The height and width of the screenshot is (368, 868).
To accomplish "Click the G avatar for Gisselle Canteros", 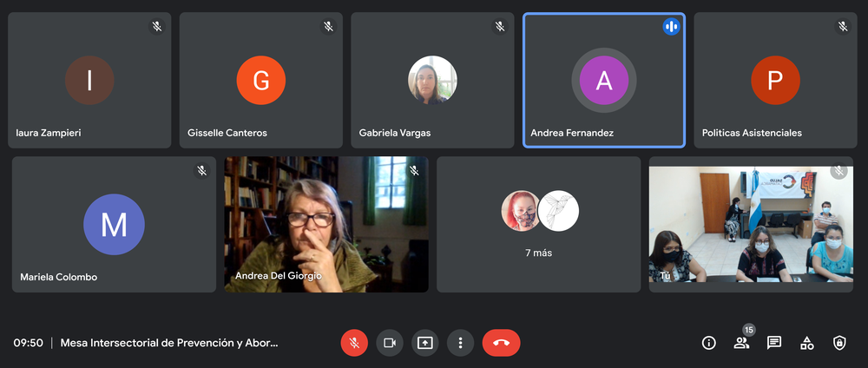I will (x=260, y=81).
